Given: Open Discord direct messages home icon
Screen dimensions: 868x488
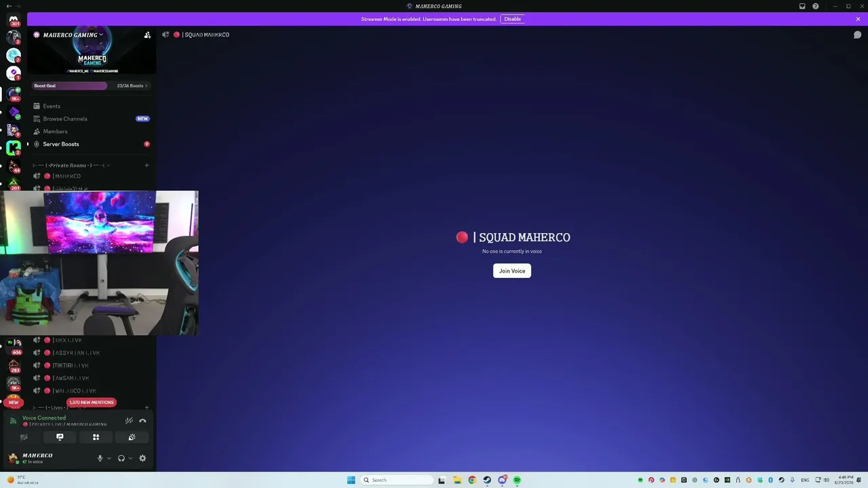Looking at the screenshot, I should 14,19.
